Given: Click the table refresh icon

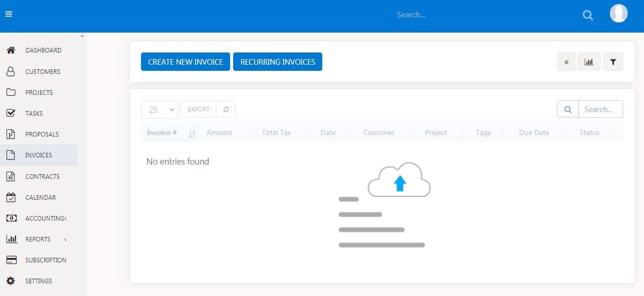Looking at the screenshot, I should (x=226, y=110).
